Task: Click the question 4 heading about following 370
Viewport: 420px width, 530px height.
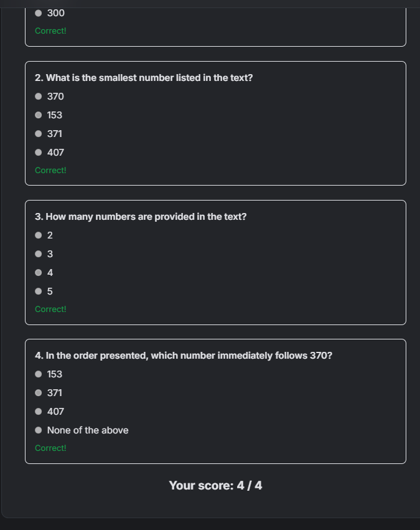Action: coord(184,356)
